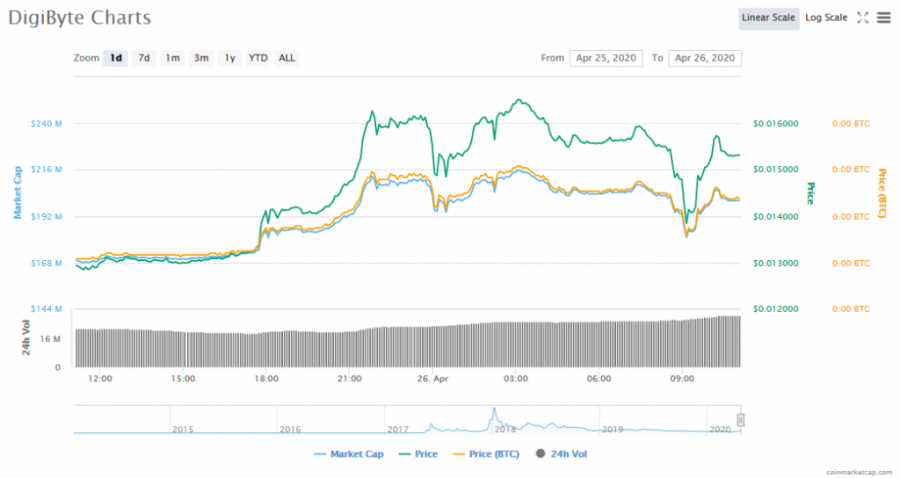This screenshot has width=900, height=478.
Task: Click the 16 M volume axis label
Action: coord(50,339)
